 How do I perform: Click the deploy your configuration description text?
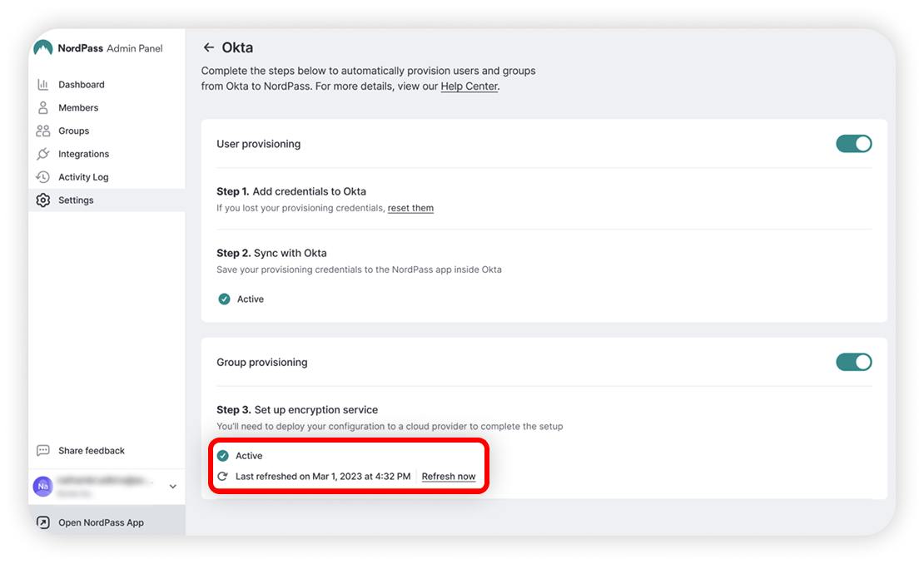coord(390,426)
